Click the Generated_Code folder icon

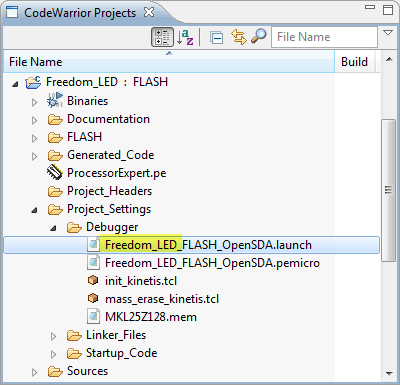(55, 155)
